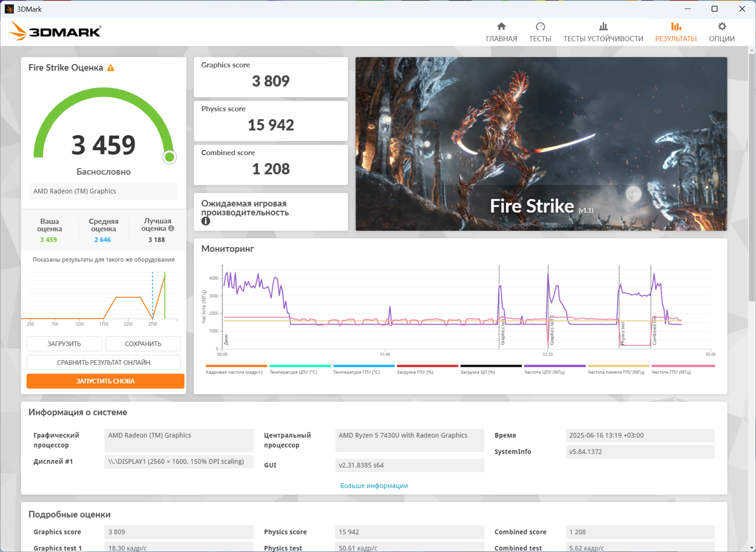Toggle the Частота ЦПУ purple legend swatch
Viewport: 756px width, 552px height.
pyautogui.click(x=554, y=366)
